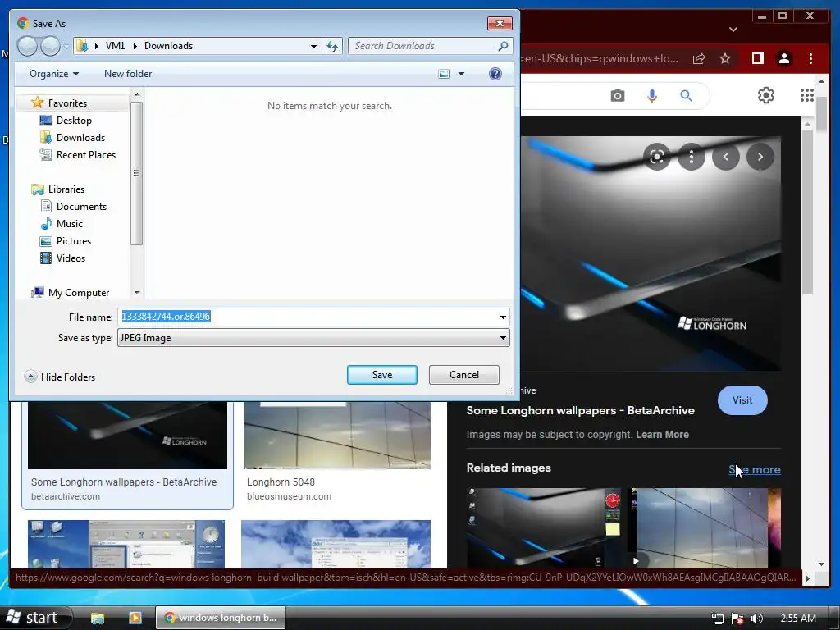Click Search by image camera icon
The height and width of the screenshot is (630, 840).
pos(617,96)
